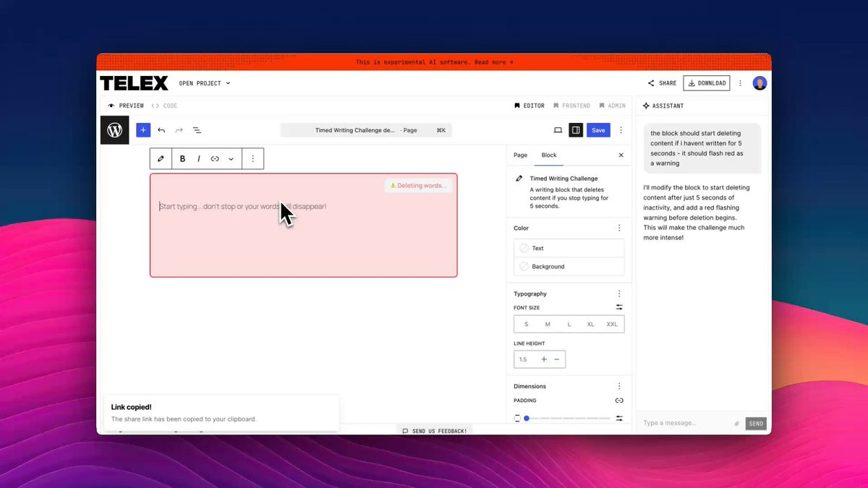Open the OPEN PROJECT dropdown

click(x=205, y=83)
